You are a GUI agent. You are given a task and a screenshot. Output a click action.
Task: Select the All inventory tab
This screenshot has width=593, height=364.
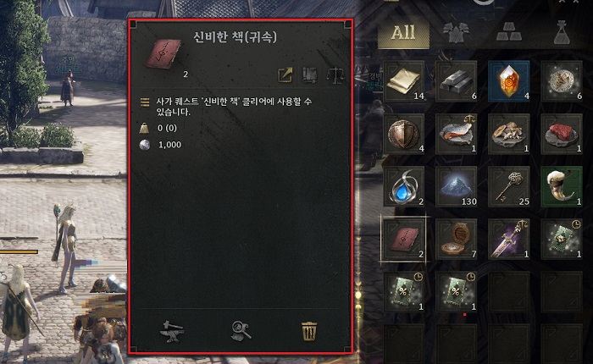tap(403, 33)
